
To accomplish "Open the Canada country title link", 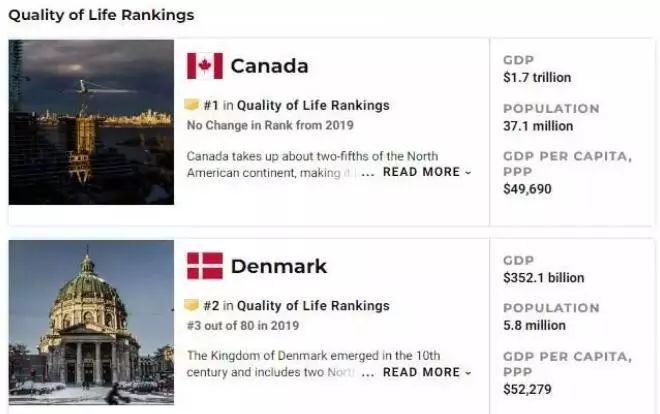I will pos(269,66).
